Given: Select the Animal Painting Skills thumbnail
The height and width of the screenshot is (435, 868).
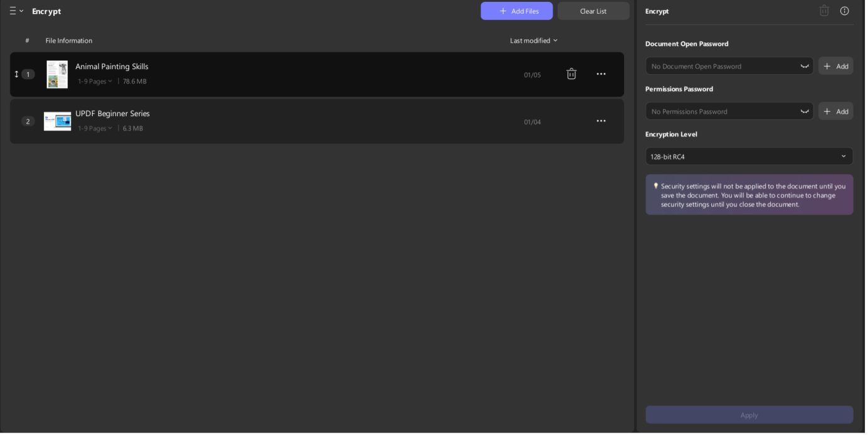Looking at the screenshot, I should click(57, 74).
